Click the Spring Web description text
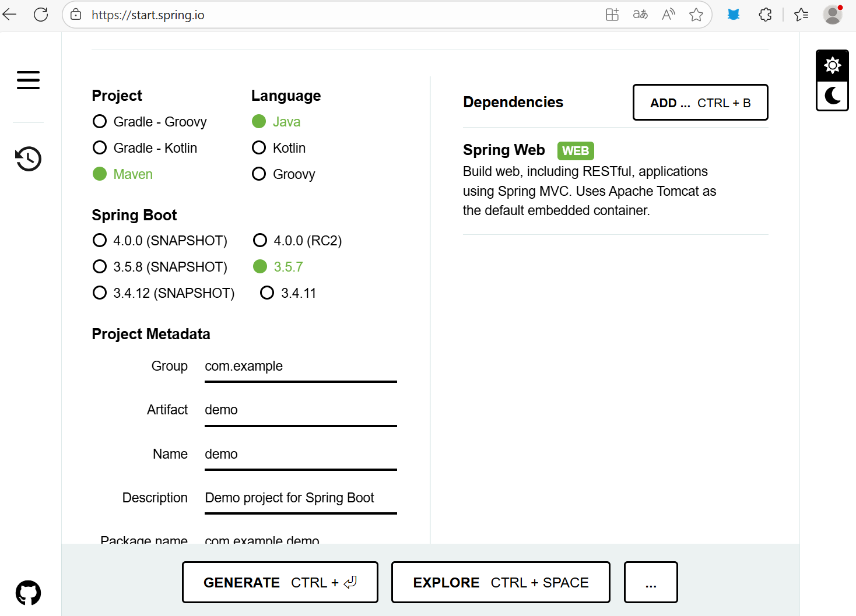The height and width of the screenshot is (616, 856). 590,191
